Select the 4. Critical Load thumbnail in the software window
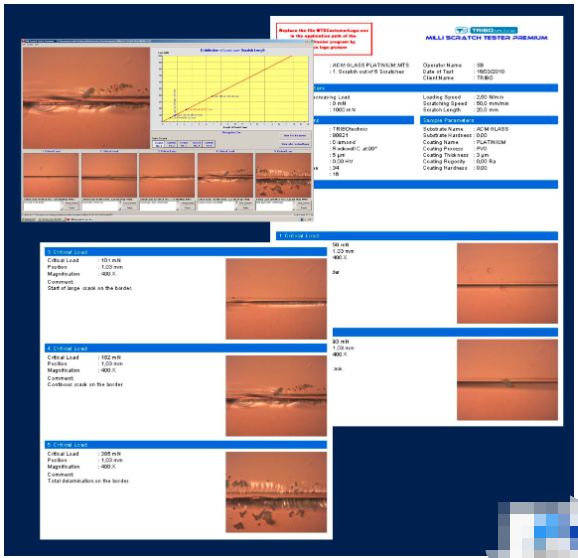Viewport: 578px width, 558px height. tap(225, 175)
